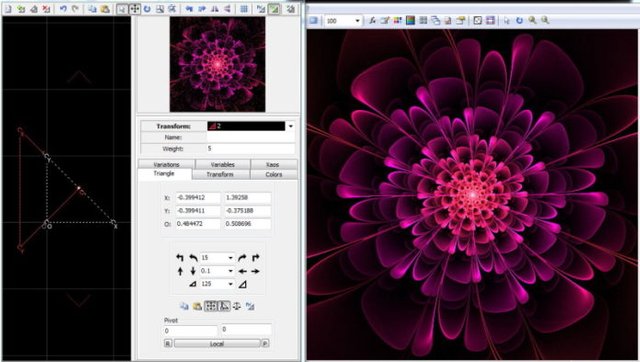Click the Pivot Y input field
The image size is (640, 362).
246,329
